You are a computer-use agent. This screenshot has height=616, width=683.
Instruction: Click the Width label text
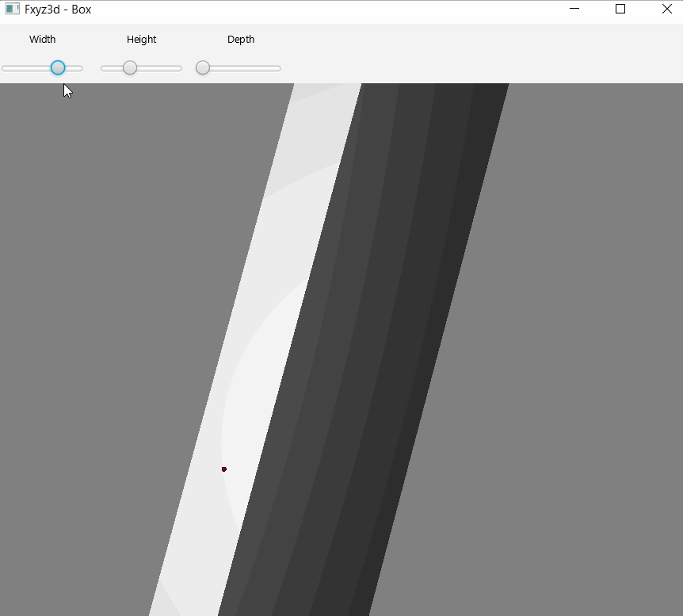coord(43,39)
